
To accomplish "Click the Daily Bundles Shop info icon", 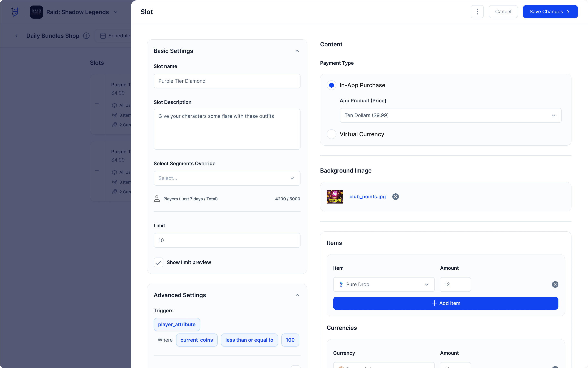I will click(86, 36).
